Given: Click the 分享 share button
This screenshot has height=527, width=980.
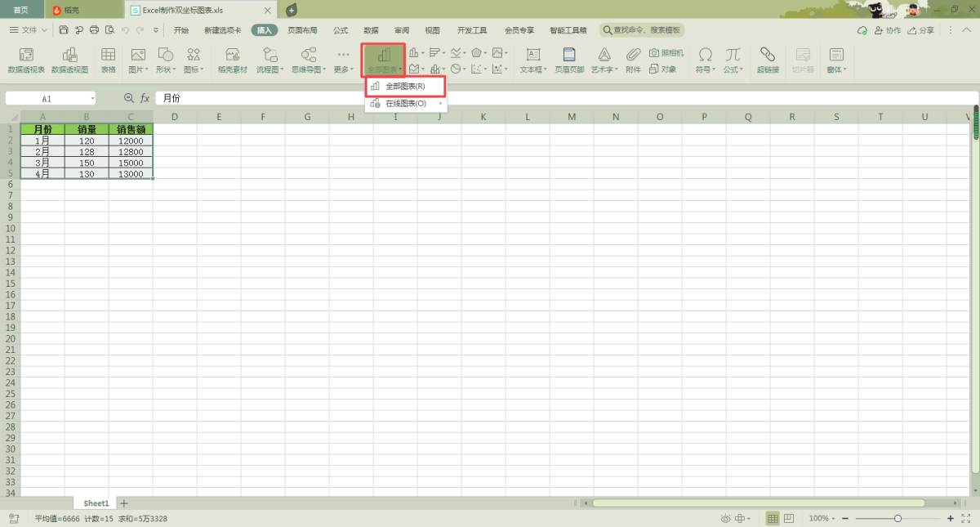Looking at the screenshot, I should coord(920,30).
